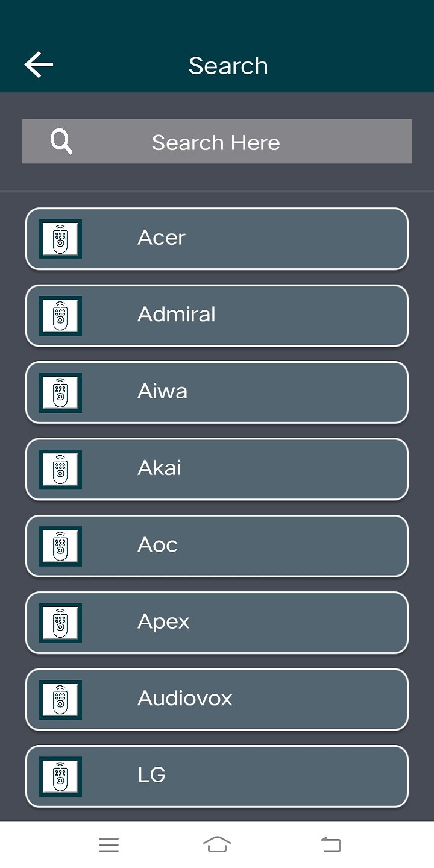
Task: Open the Aiwa brand label
Action: click(163, 391)
